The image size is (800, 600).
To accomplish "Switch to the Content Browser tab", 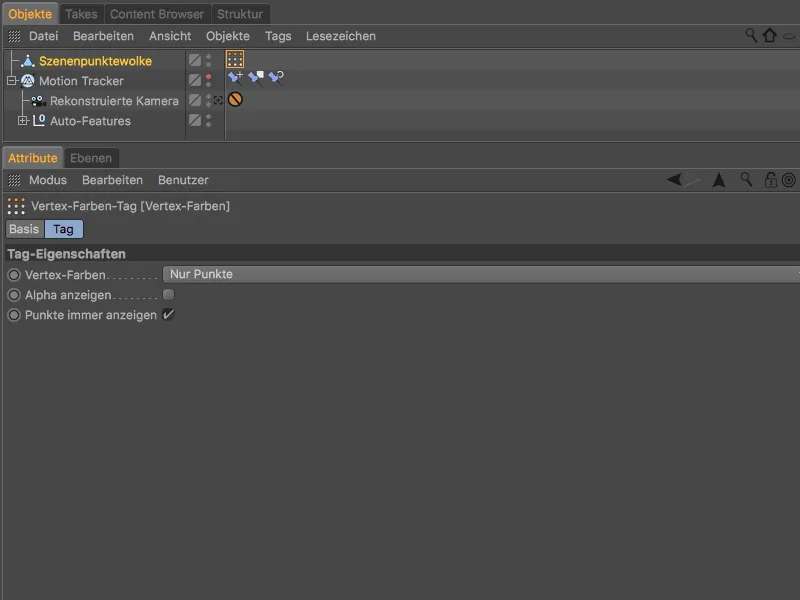I will [157, 14].
